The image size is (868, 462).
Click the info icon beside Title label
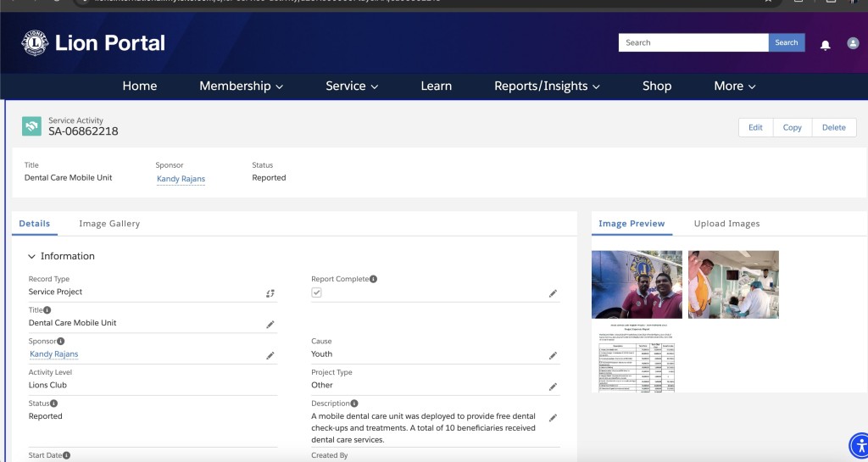pos(47,310)
